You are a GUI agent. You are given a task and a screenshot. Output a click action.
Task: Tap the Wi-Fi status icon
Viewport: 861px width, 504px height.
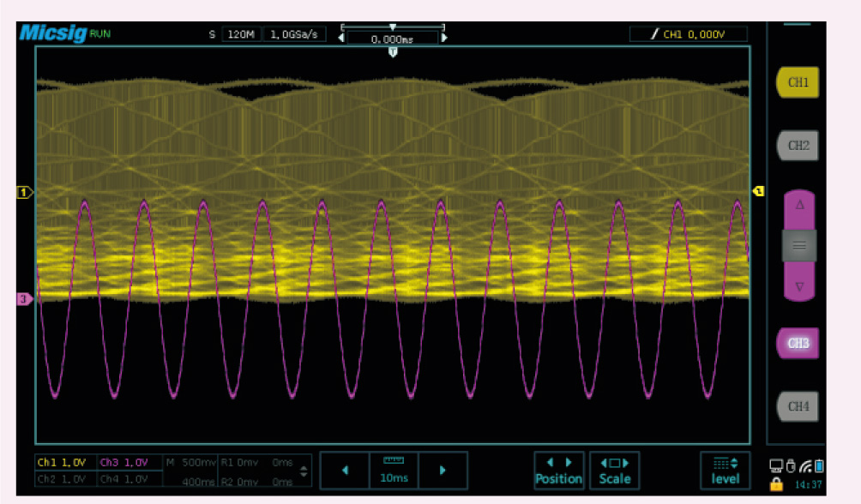(804, 466)
